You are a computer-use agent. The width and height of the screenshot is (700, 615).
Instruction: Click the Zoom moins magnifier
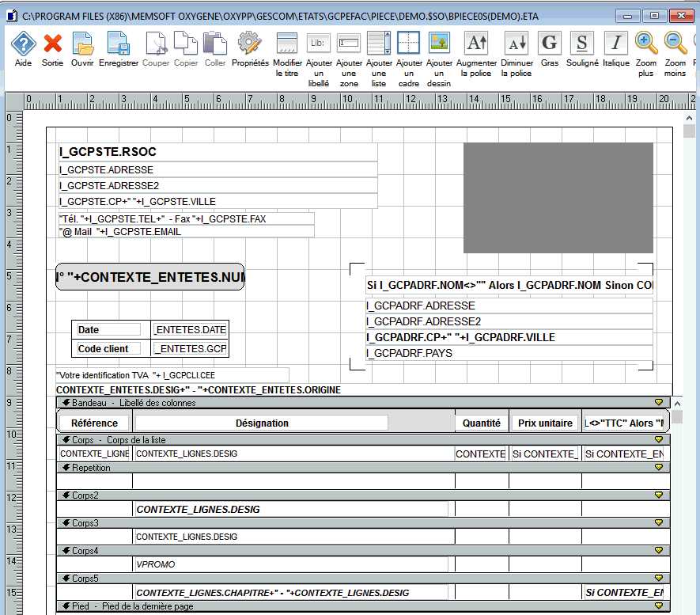[x=675, y=44]
